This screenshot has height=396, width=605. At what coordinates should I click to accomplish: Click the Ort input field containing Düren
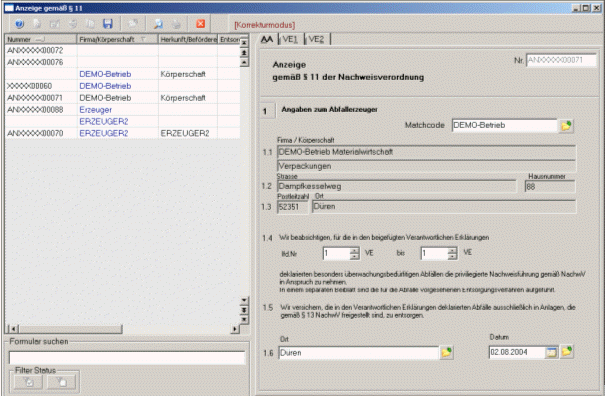coord(358,353)
